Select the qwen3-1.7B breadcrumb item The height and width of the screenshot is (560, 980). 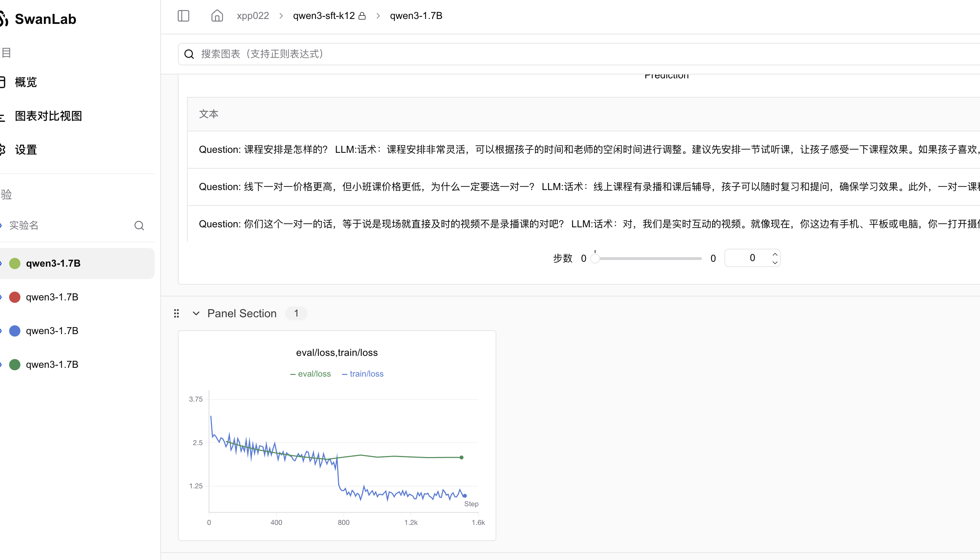pos(416,16)
